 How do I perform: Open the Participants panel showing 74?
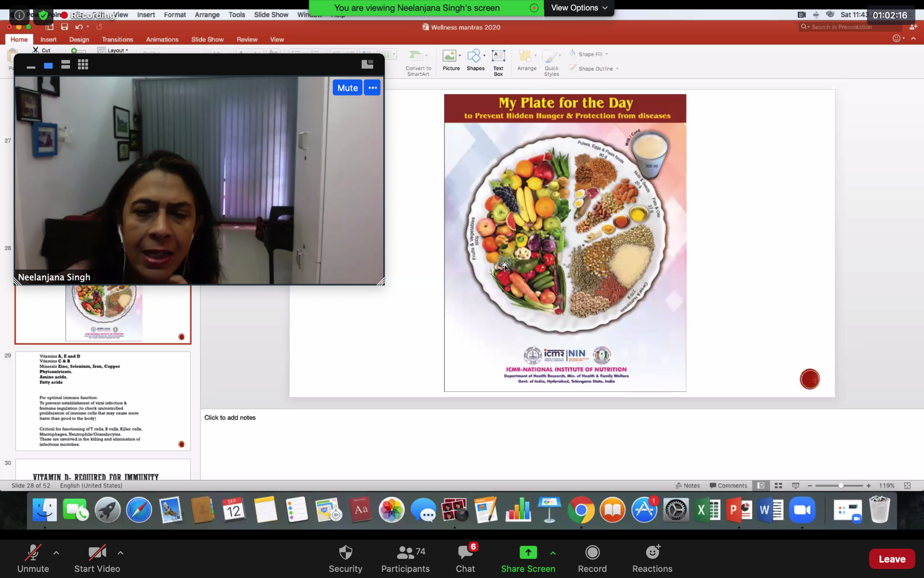coord(405,558)
